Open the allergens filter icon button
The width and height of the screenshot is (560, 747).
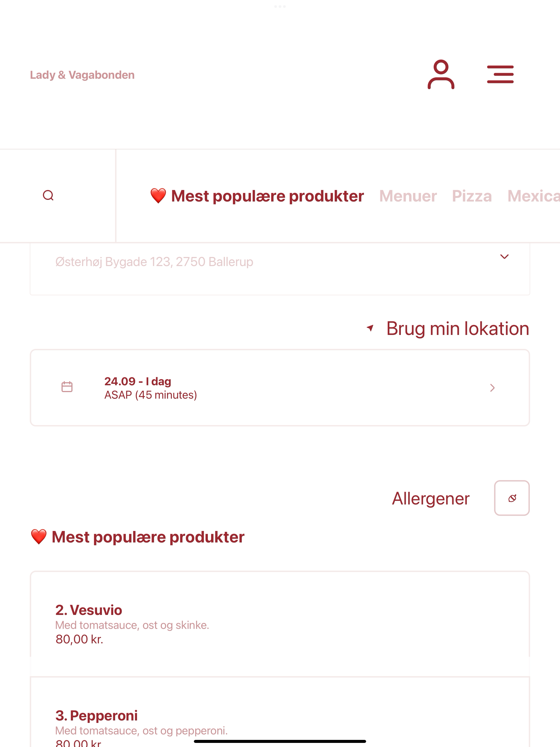pyautogui.click(x=512, y=498)
